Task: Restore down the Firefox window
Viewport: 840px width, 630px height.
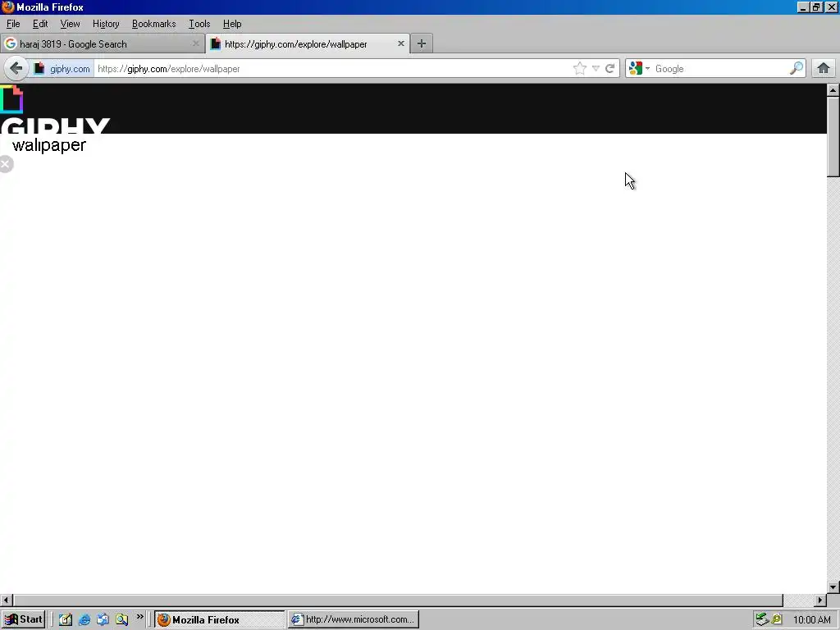Action: 816,7
